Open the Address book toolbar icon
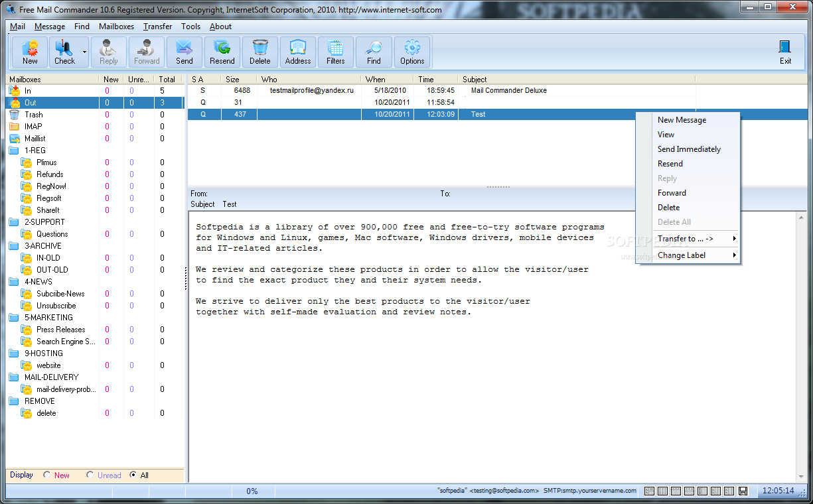The height and width of the screenshot is (504, 813). pyautogui.click(x=298, y=52)
